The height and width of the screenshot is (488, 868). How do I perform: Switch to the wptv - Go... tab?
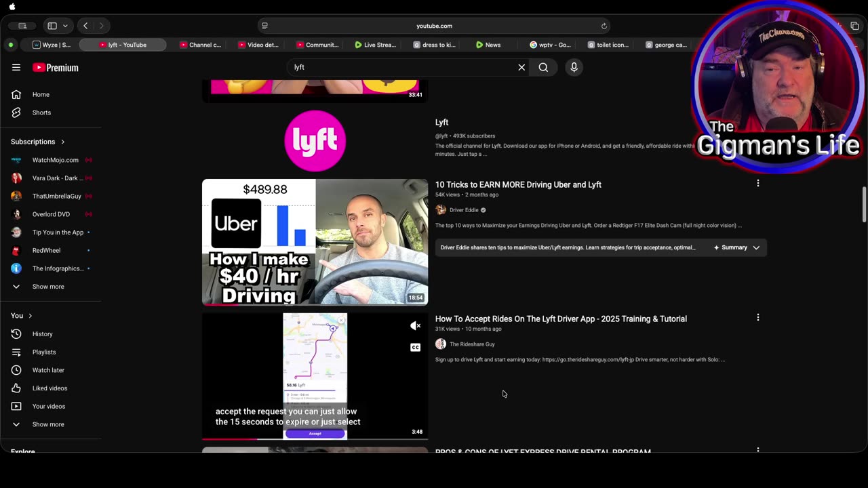(x=550, y=45)
